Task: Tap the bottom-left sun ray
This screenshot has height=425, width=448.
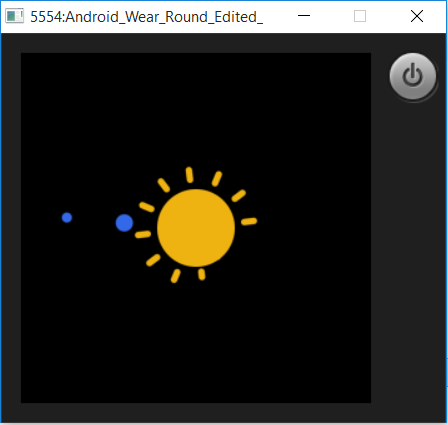Action: click(x=153, y=260)
